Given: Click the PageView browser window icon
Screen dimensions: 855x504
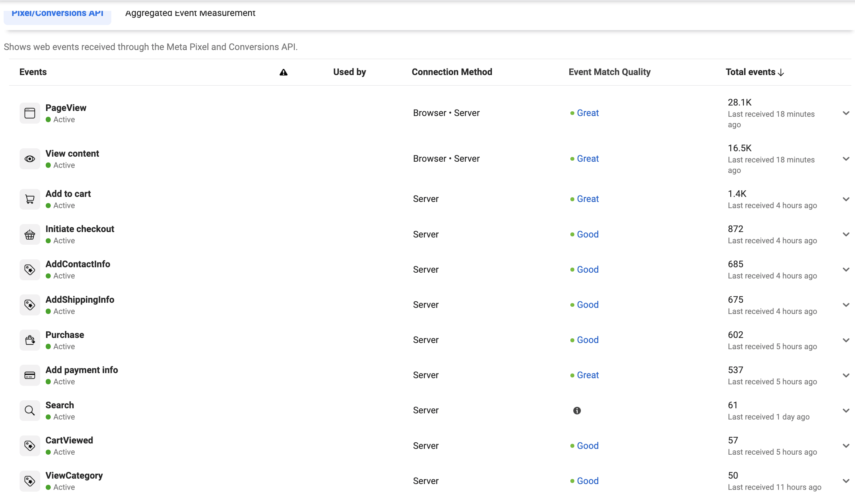Looking at the screenshot, I should pos(30,113).
